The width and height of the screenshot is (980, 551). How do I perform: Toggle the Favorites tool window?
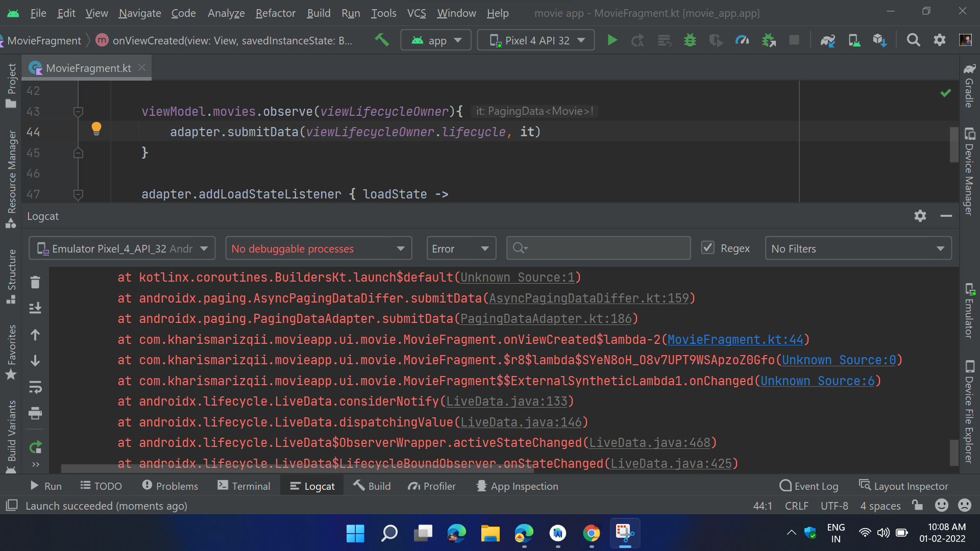click(11, 352)
